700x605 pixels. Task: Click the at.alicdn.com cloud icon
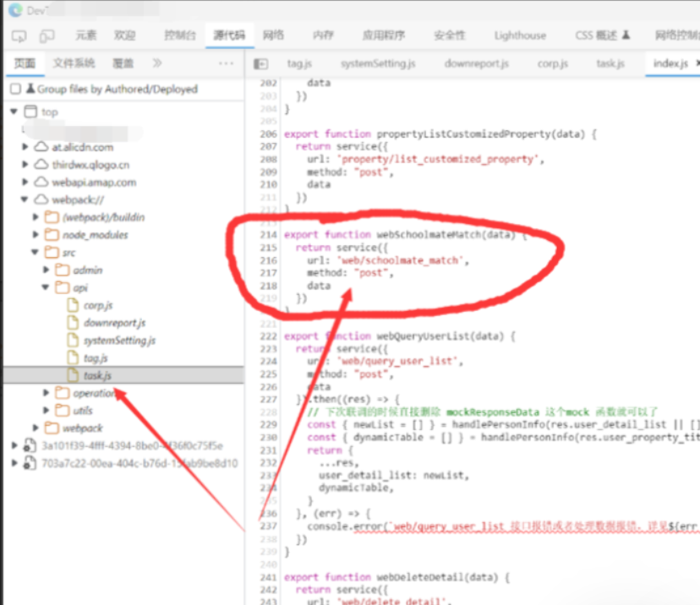41,147
